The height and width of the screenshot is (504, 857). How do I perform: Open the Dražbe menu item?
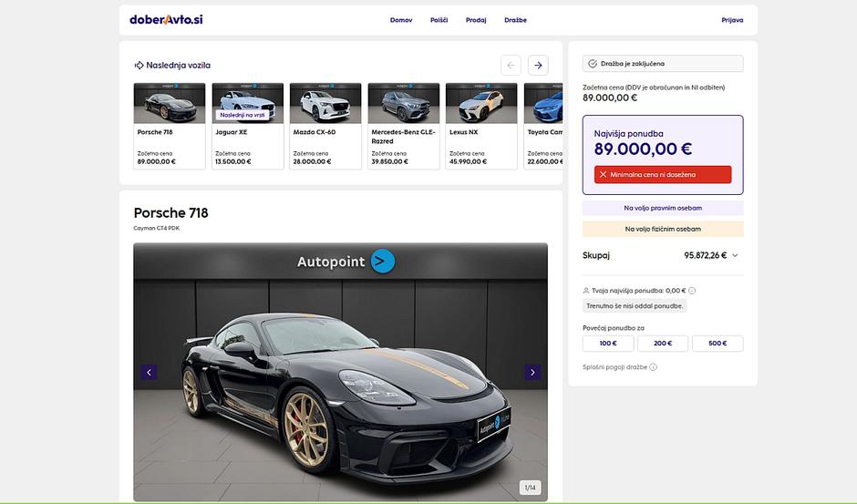pos(515,20)
